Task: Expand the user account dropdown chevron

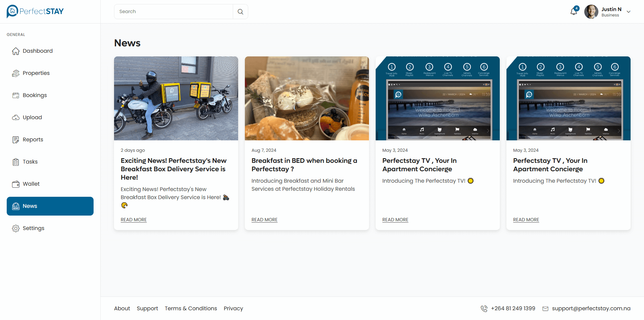Action: coord(629,12)
